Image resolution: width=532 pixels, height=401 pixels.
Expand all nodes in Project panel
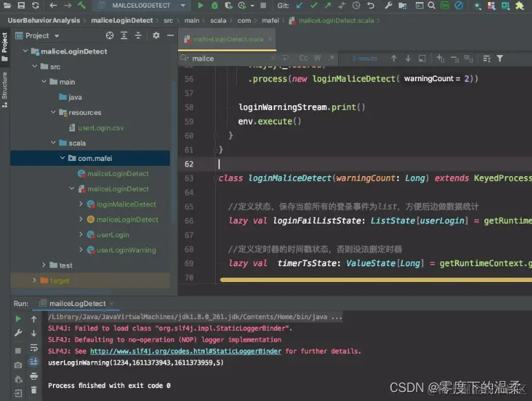coord(124,35)
